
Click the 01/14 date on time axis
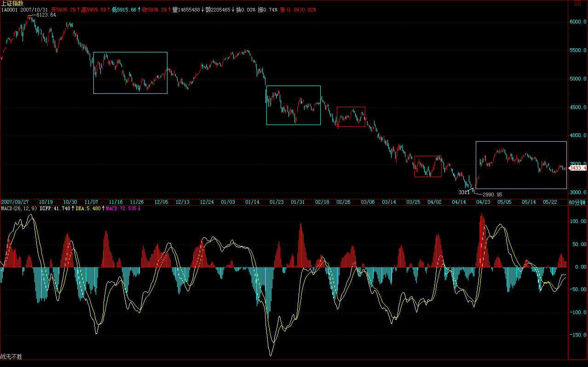pos(252,202)
